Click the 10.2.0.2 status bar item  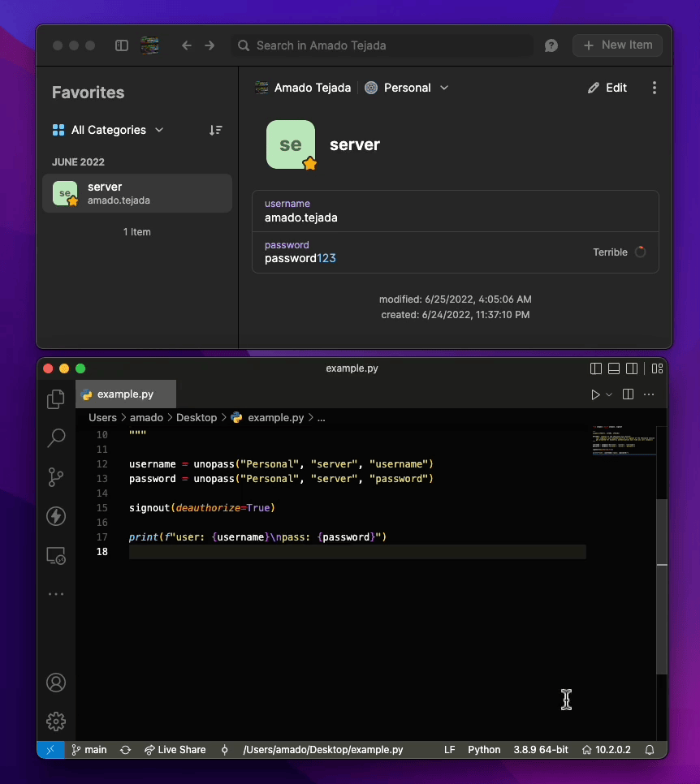click(607, 749)
